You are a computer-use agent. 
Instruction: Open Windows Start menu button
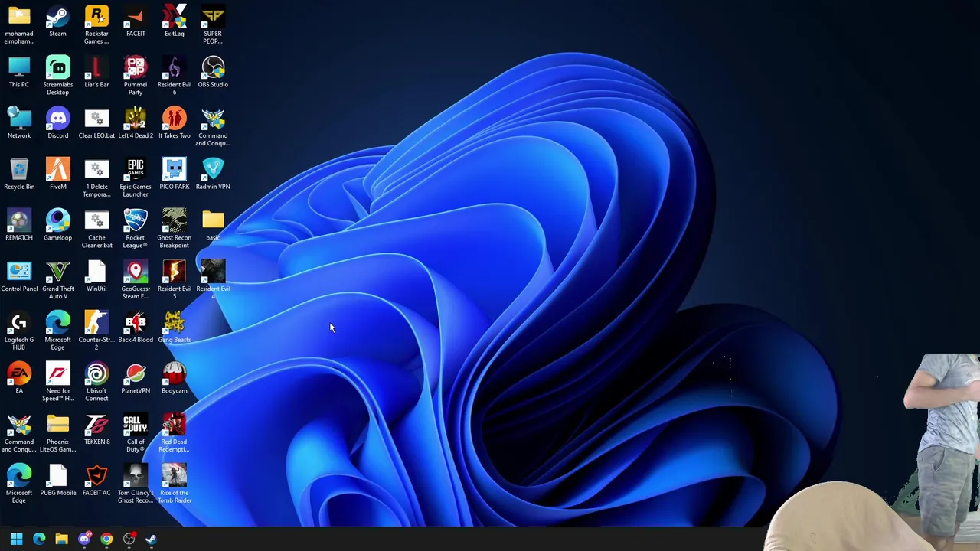tap(16, 539)
